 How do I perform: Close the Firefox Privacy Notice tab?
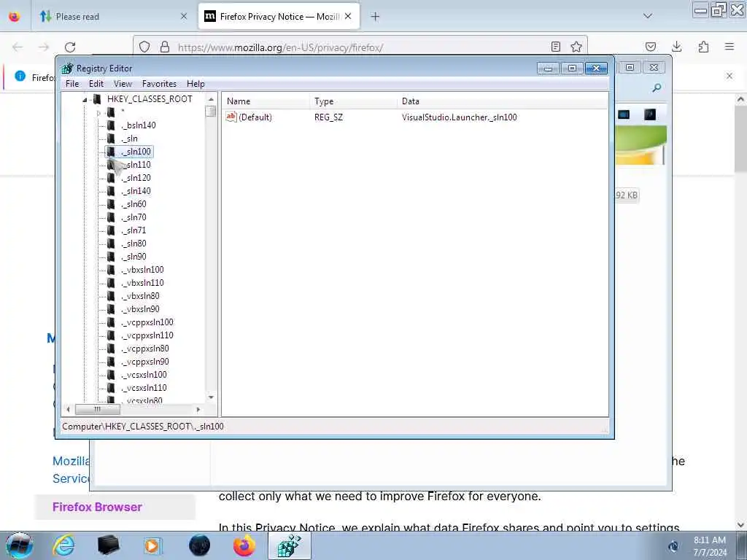click(348, 16)
